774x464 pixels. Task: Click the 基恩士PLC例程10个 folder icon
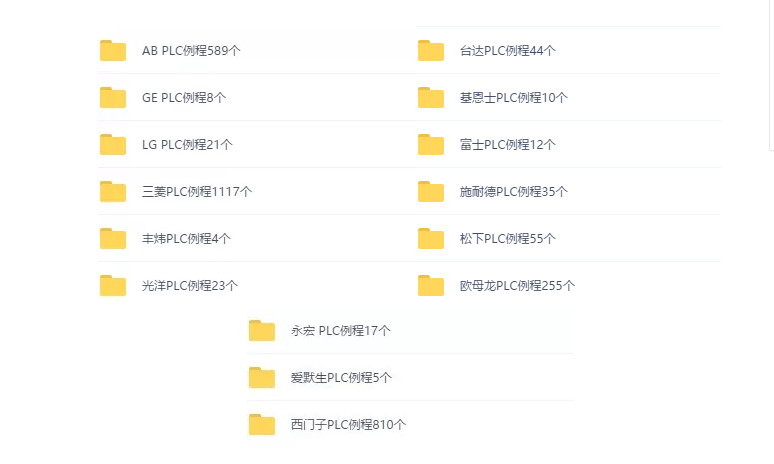[x=431, y=98]
